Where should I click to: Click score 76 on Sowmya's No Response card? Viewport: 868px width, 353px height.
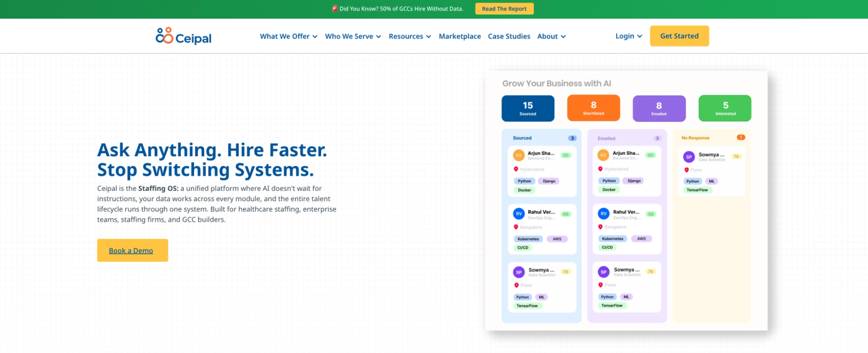(737, 157)
